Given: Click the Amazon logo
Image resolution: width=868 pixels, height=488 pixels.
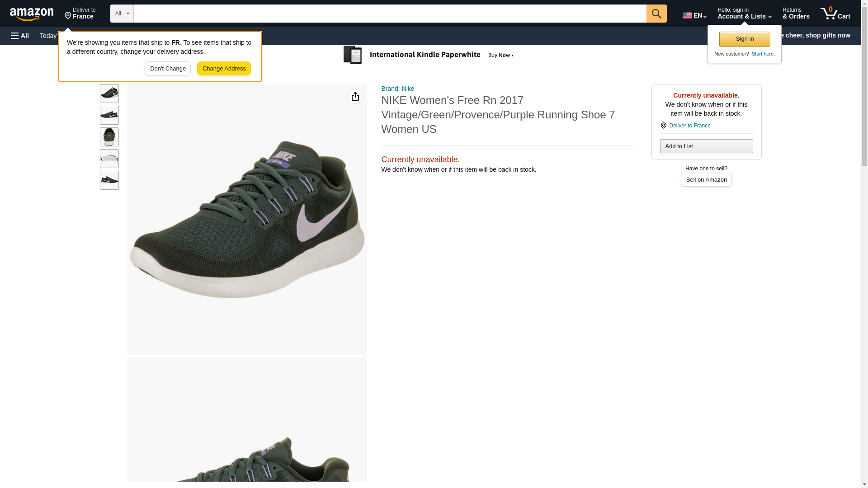Looking at the screenshot, I should (x=32, y=14).
